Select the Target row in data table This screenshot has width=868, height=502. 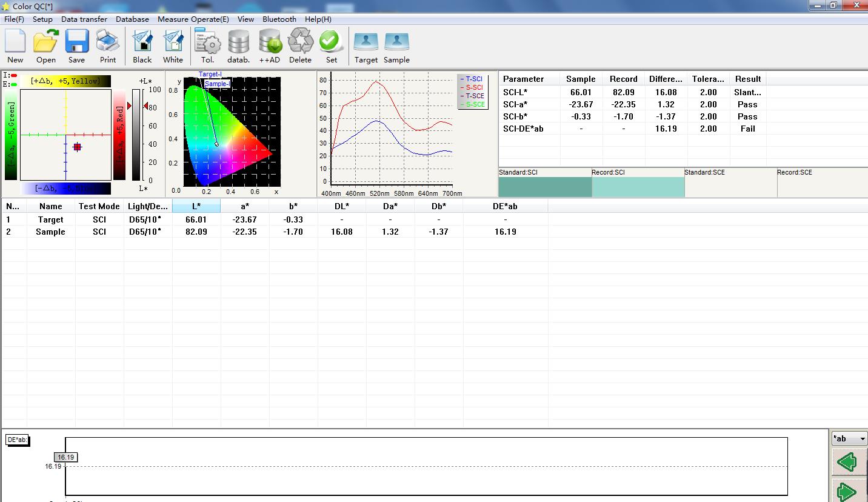click(275, 219)
